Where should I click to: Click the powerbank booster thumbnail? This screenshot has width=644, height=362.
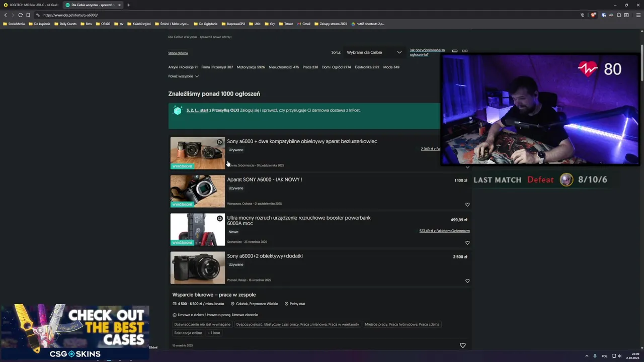click(x=197, y=229)
